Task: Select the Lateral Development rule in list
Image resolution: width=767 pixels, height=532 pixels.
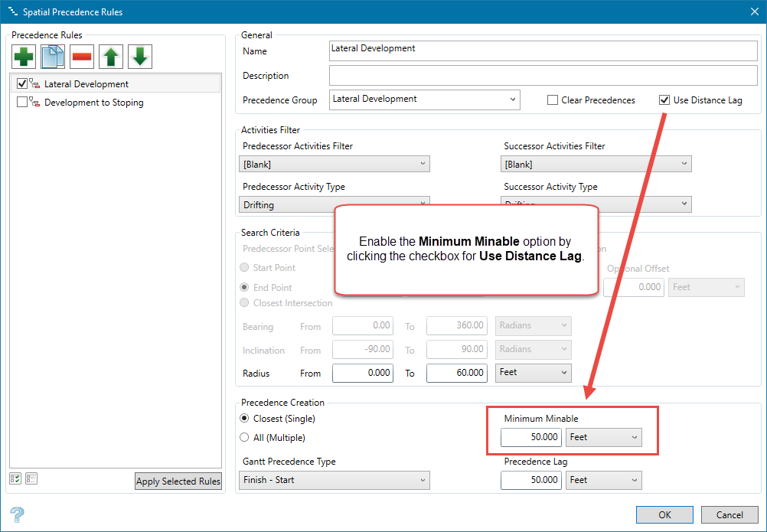Action: 86,84
